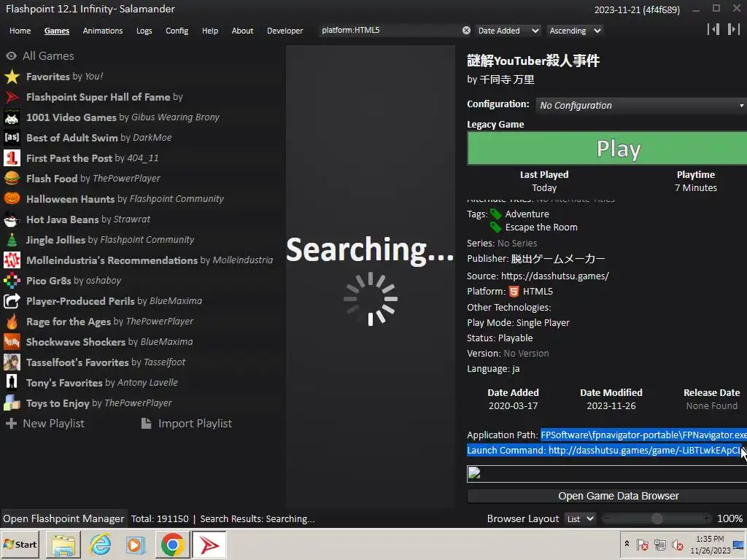
Task: Collapse left sidebar using toggle icon
Action: tap(713, 29)
